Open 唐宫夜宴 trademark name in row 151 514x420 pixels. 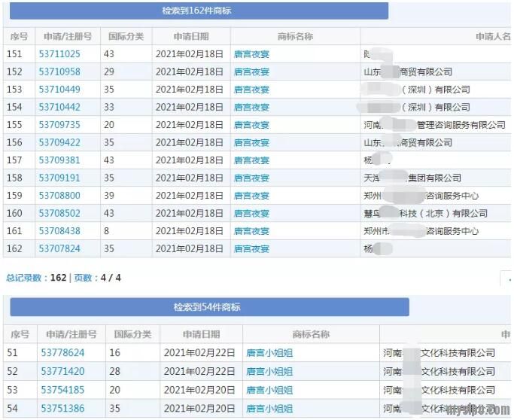[x=251, y=54]
